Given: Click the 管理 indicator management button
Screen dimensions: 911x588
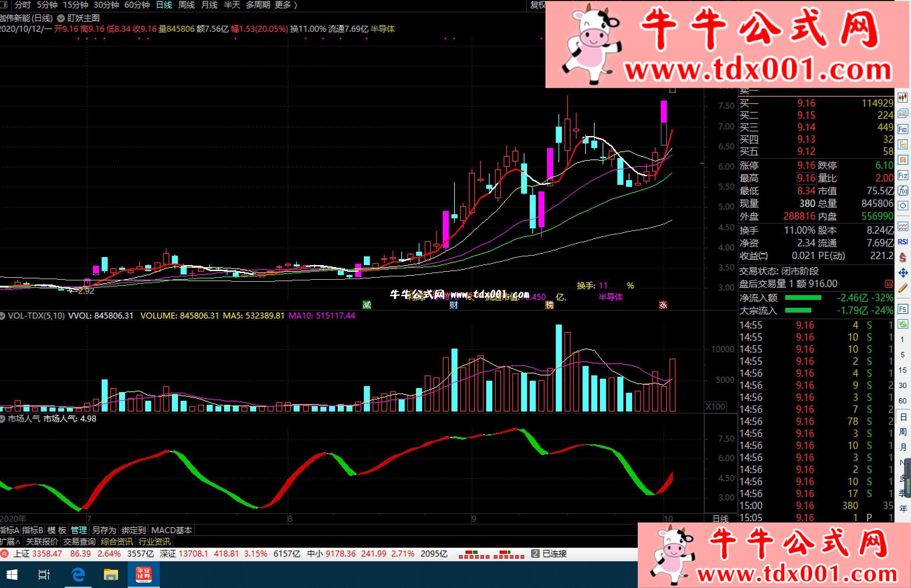Looking at the screenshot, I should point(79,530).
